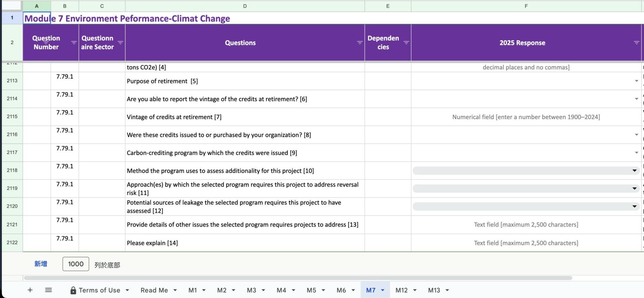644x298 pixels.
Task: Expand dropdown for vintage of credits reporting response
Action: coord(636,99)
